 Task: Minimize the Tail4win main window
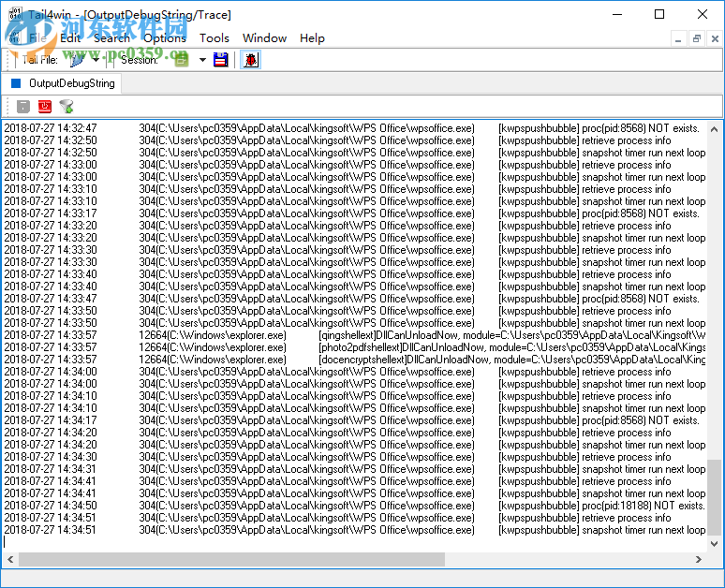point(617,14)
